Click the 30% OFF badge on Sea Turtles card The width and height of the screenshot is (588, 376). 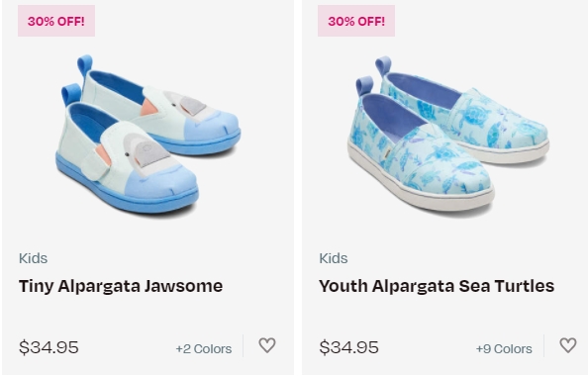(x=356, y=21)
